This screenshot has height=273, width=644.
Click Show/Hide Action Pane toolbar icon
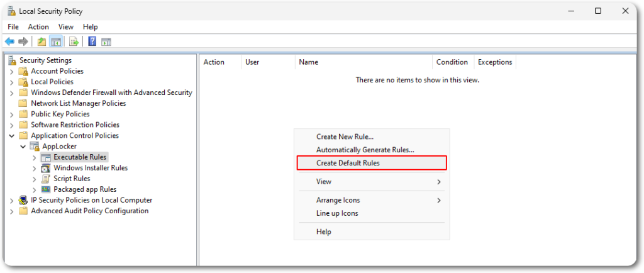pyautogui.click(x=106, y=42)
